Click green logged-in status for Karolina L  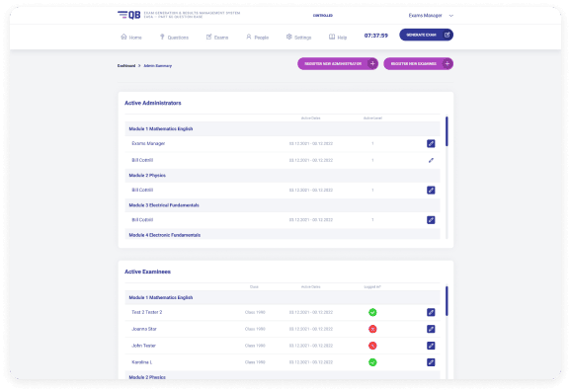pyautogui.click(x=372, y=362)
